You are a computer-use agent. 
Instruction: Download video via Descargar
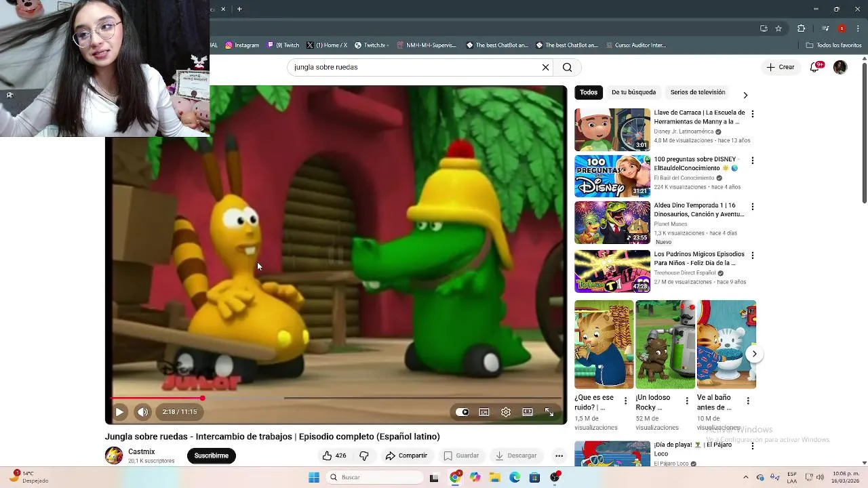[516, 455]
